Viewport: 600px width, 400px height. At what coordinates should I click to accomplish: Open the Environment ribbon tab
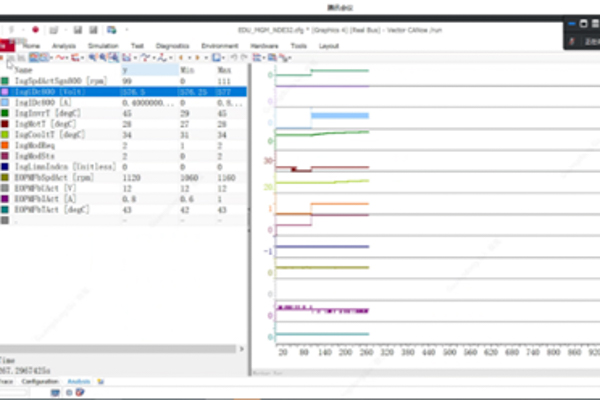(219, 46)
